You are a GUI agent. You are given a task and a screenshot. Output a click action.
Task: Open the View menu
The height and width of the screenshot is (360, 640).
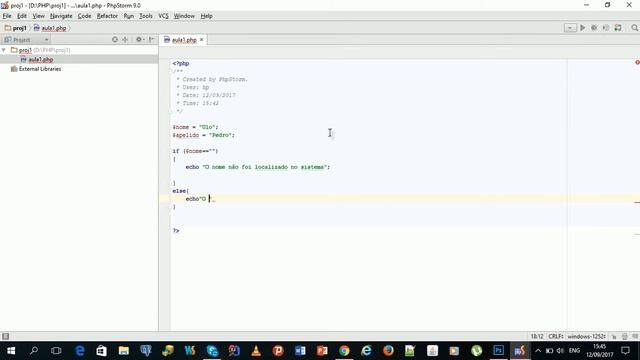pyautogui.click(x=38, y=16)
